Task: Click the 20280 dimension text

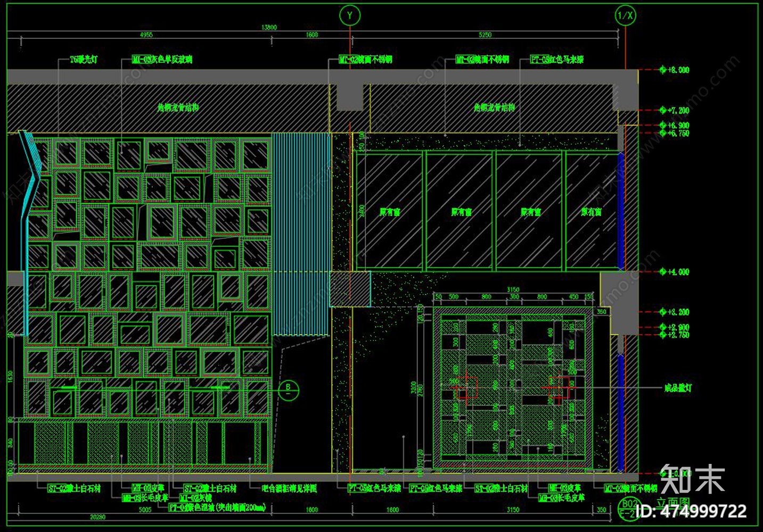Action: click(x=97, y=517)
